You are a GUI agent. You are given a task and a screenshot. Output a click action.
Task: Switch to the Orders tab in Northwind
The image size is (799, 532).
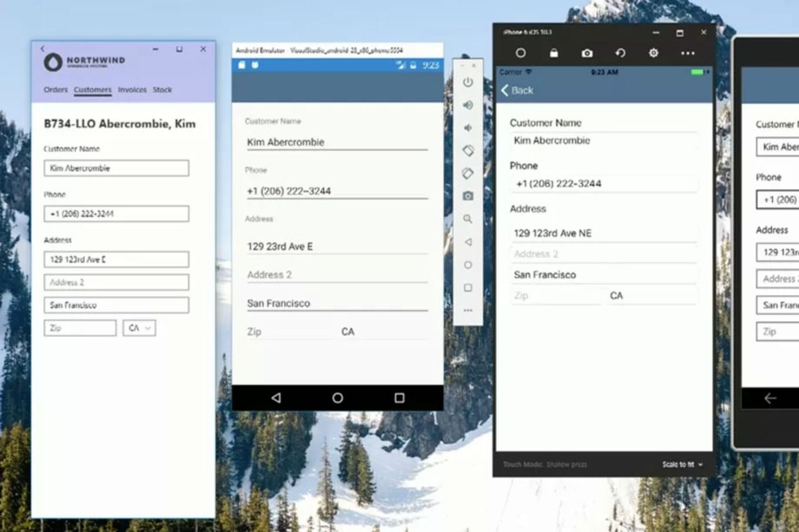click(x=56, y=90)
